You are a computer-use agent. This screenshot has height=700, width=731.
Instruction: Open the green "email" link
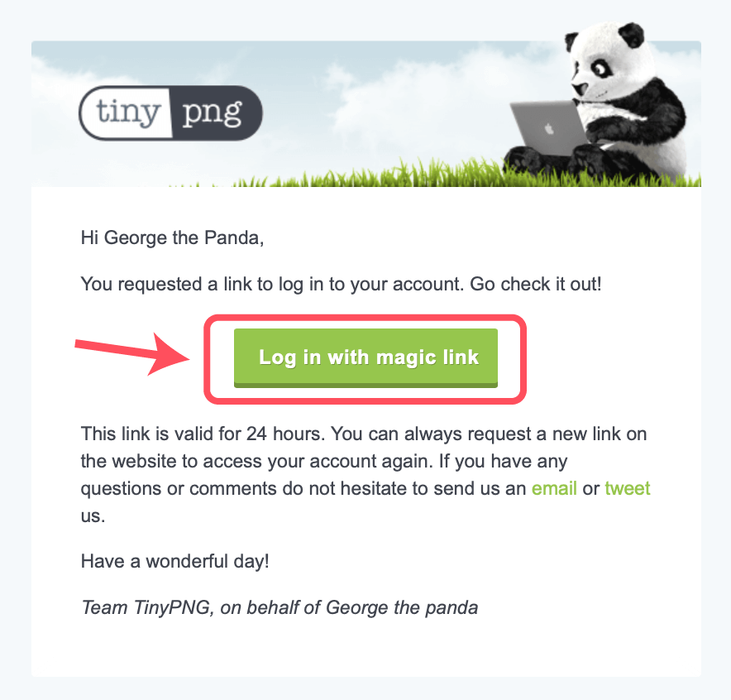click(554, 488)
